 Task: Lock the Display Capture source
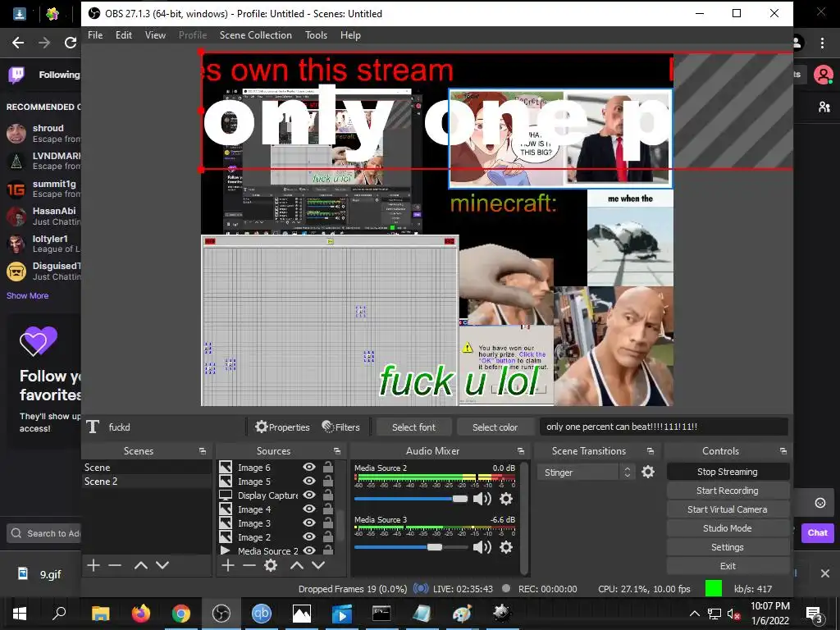click(328, 495)
